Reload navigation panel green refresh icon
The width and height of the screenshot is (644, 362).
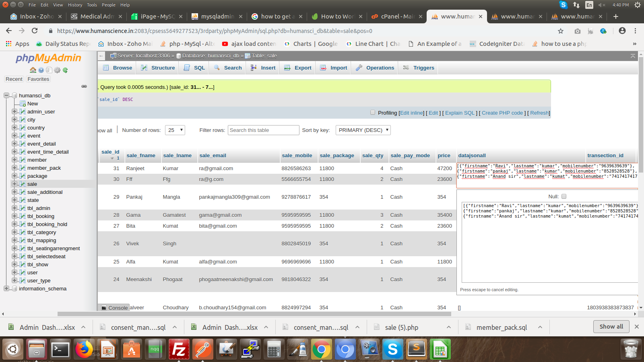(x=65, y=70)
